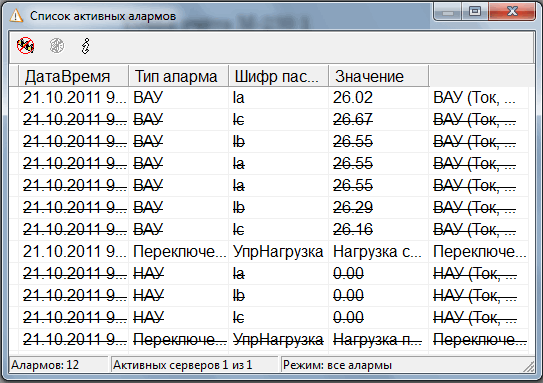Click the 'Нагрузка с...' value cell
The height and width of the screenshot is (383, 543).
pos(379,252)
